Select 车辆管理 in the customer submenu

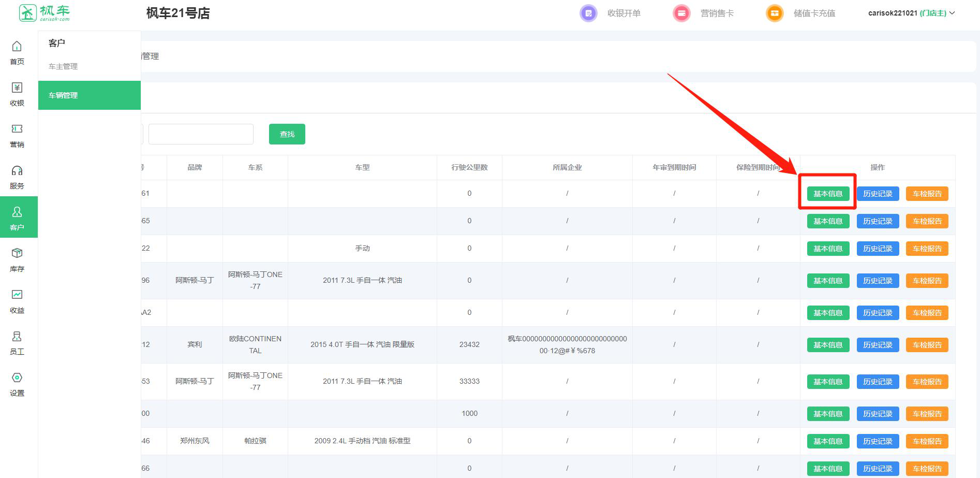tap(90, 95)
